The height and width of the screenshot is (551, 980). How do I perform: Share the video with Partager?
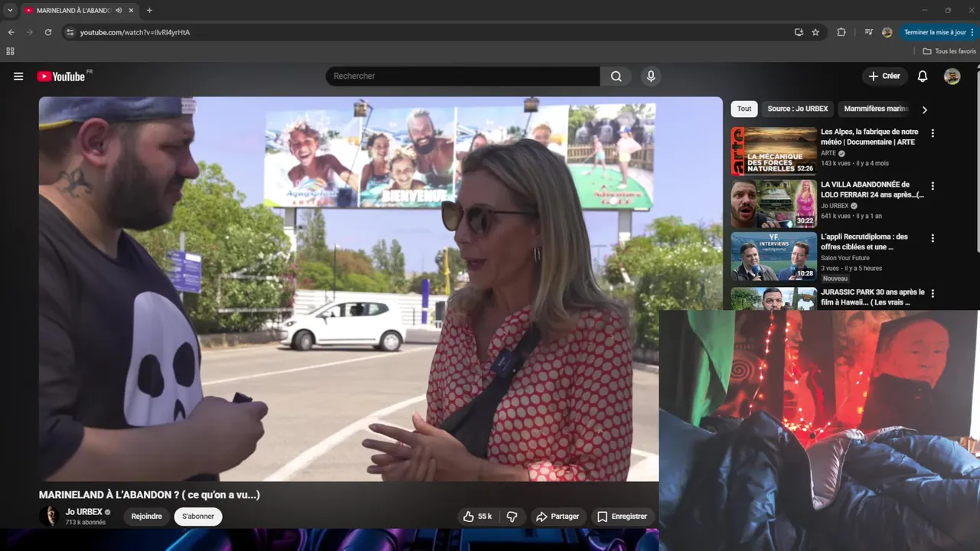(557, 517)
